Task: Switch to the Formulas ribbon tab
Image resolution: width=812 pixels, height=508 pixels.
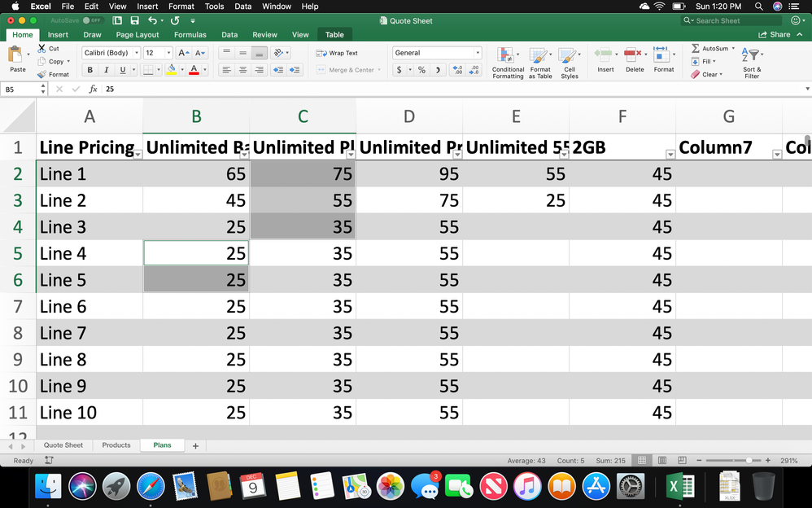Action: pos(191,35)
